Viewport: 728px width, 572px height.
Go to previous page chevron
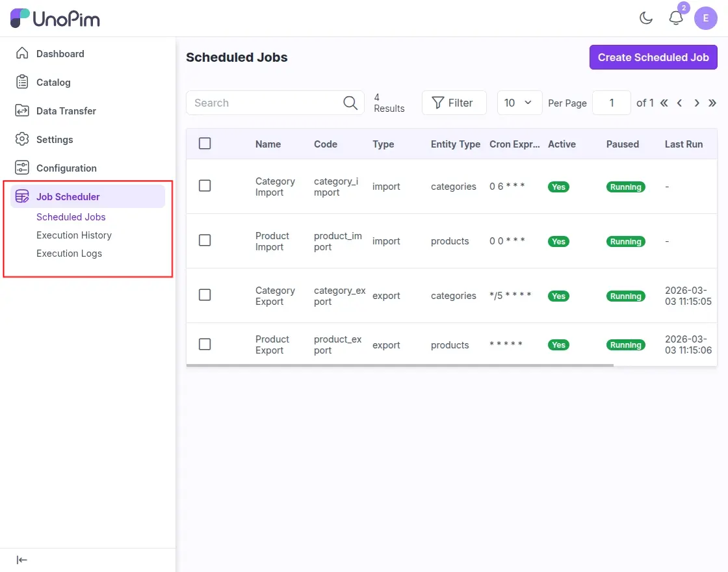pos(680,103)
